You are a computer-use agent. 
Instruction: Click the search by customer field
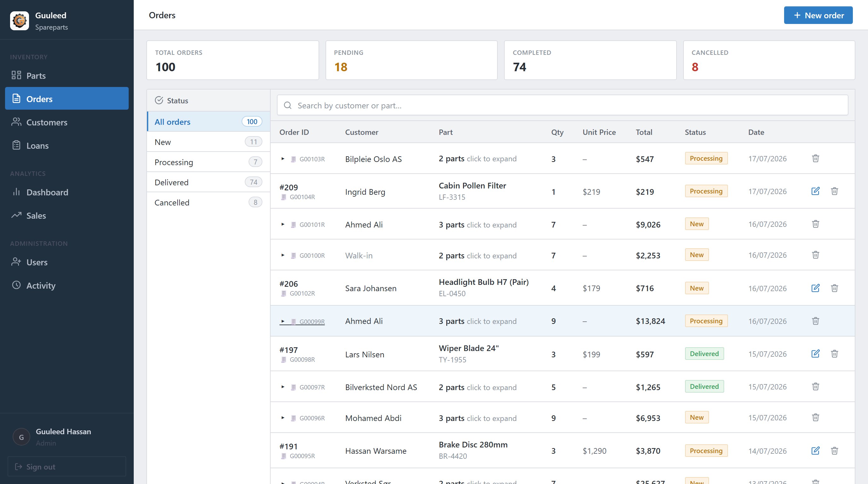pyautogui.click(x=562, y=105)
